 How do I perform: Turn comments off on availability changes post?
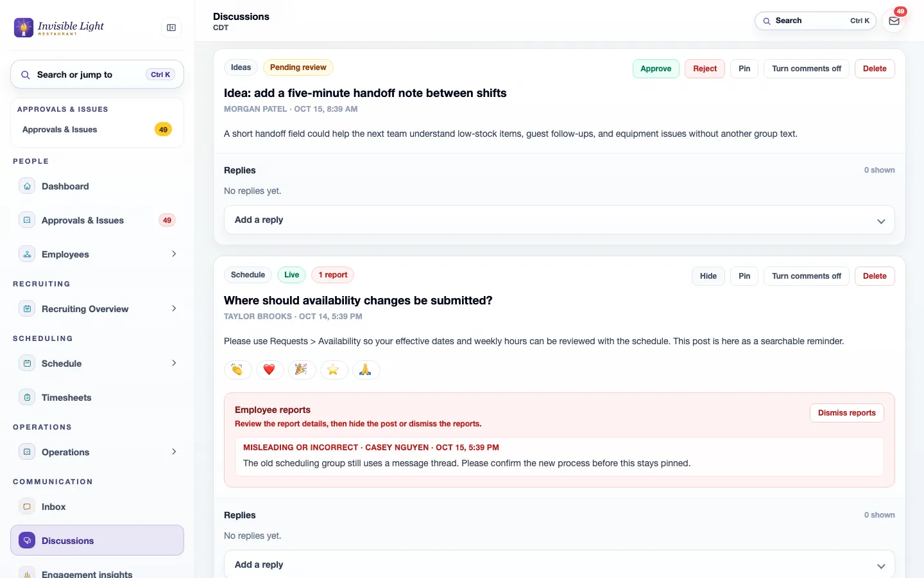tap(807, 276)
